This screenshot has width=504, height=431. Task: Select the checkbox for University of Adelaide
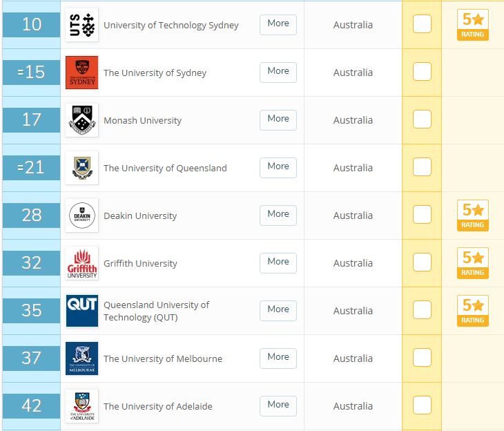422,405
